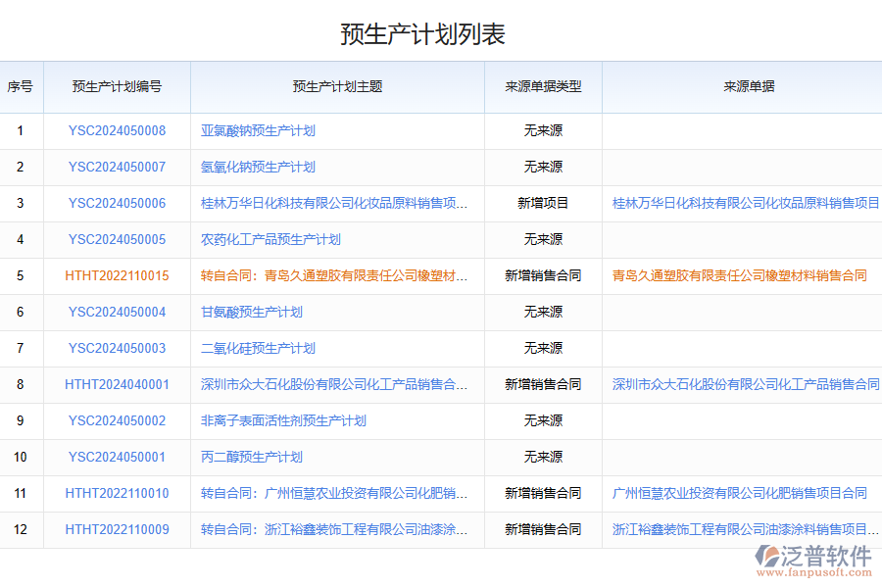This screenshot has height=588, width=882.
Task: Open the 亚氯酸钠预生产计划 plan subject
Action: (x=256, y=130)
